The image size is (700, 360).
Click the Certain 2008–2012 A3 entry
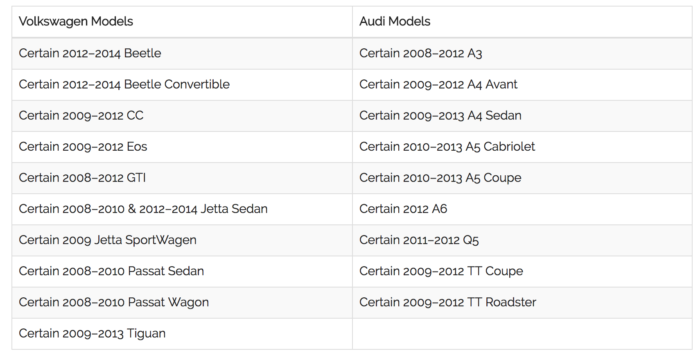tap(522, 53)
